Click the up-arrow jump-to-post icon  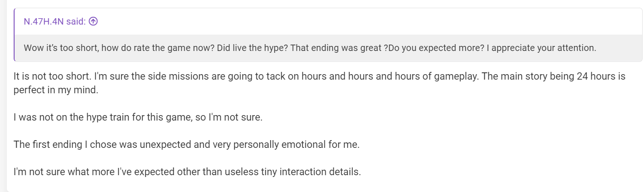(93, 21)
